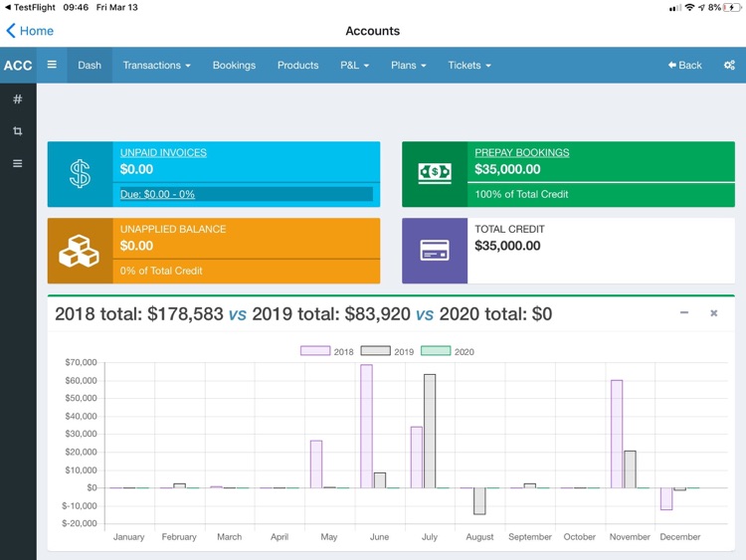Open the Unpaid Invoices link
This screenshot has width=746, height=560.
click(x=163, y=153)
